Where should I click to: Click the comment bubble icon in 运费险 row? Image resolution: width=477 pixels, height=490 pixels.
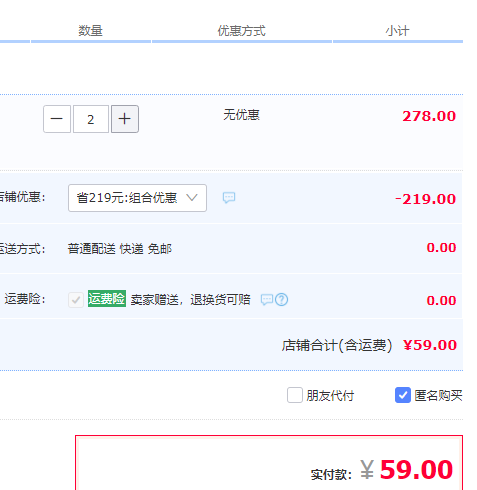point(267,300)
